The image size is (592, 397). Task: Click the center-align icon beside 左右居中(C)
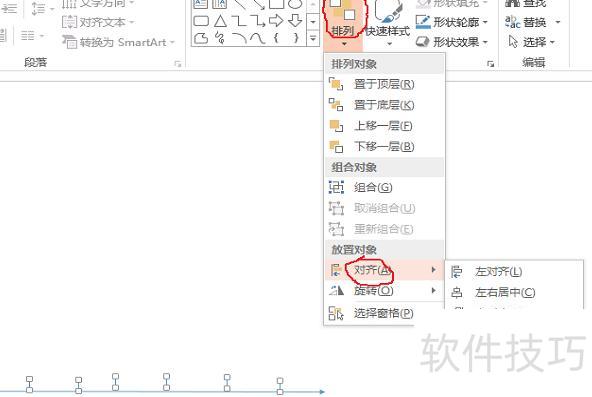pyautogui.click(x=456, y=292)
